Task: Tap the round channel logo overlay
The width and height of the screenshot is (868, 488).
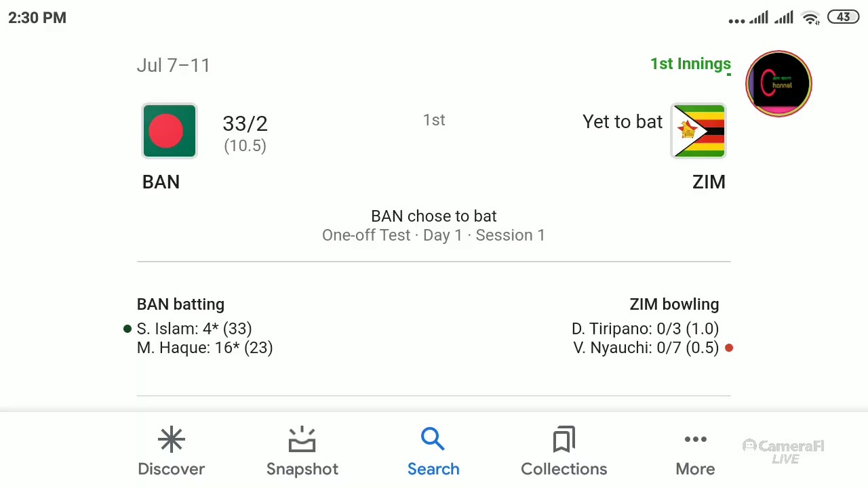Action: pyautogui.click(x=778, y=83)
